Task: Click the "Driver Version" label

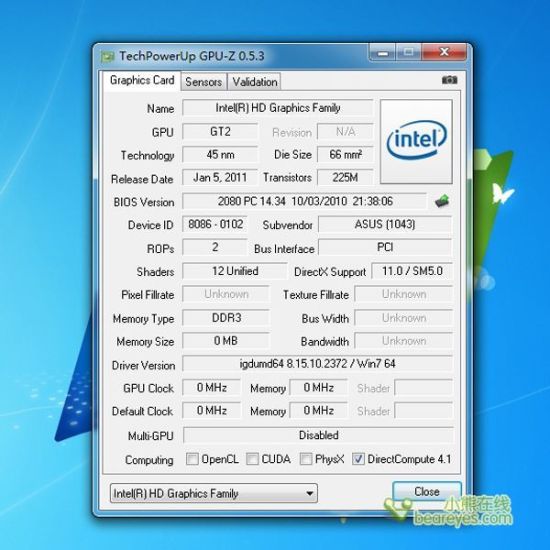Action: click(143, 365)
